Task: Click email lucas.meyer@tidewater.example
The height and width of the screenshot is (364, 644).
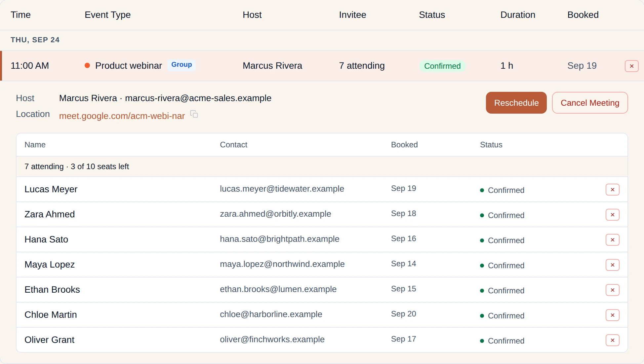Action: (282, 189)
